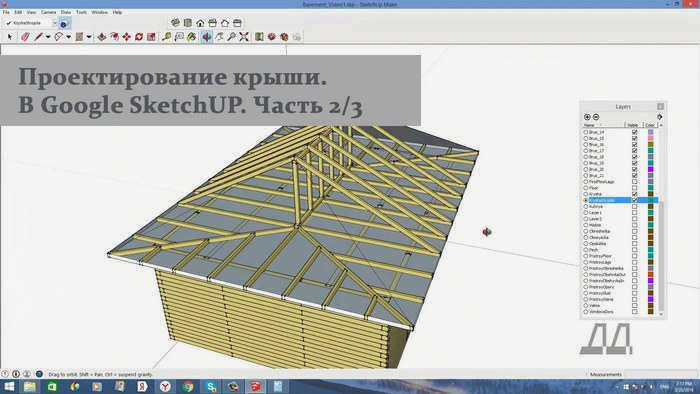700x394 pixels.
Task: Click the Visible column header
Action: click(x=634, y=125)
